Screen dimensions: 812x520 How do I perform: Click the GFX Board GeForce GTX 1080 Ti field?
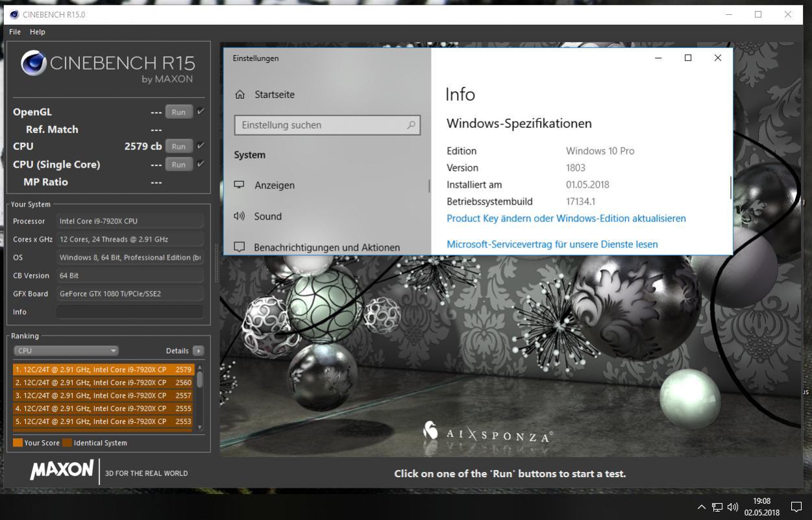[x=130, y=293]
